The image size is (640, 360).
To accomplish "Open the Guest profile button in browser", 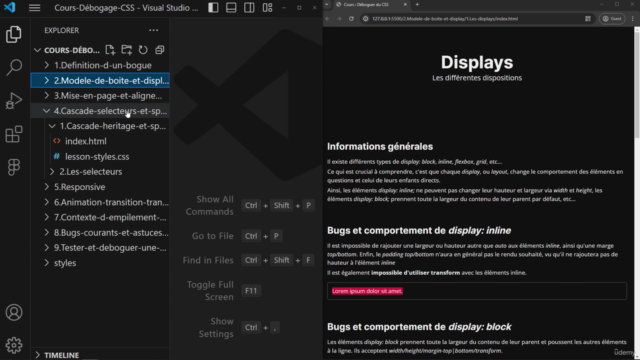I will [x=612, y=19].
